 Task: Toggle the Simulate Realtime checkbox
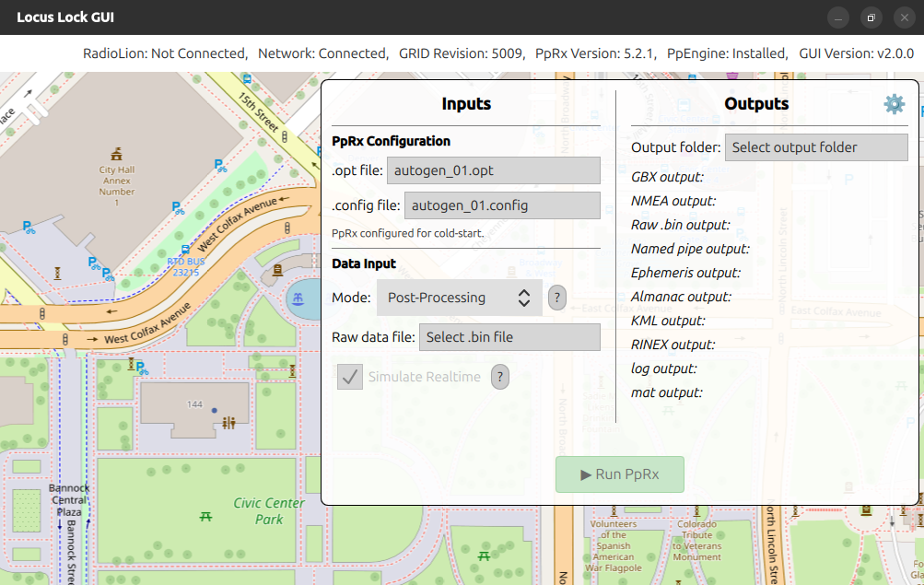click(349, 377)
